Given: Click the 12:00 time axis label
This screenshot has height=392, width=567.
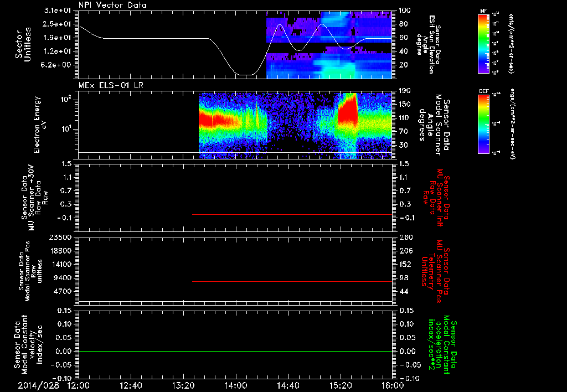Looking at the screenshot, I should 79,385.
